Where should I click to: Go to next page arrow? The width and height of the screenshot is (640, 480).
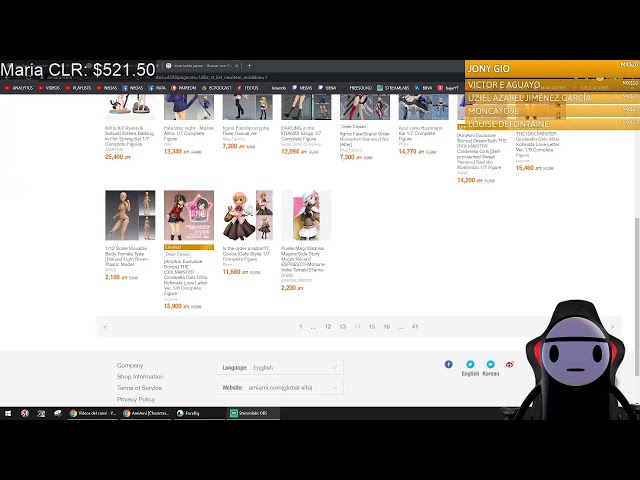point(612,327)
